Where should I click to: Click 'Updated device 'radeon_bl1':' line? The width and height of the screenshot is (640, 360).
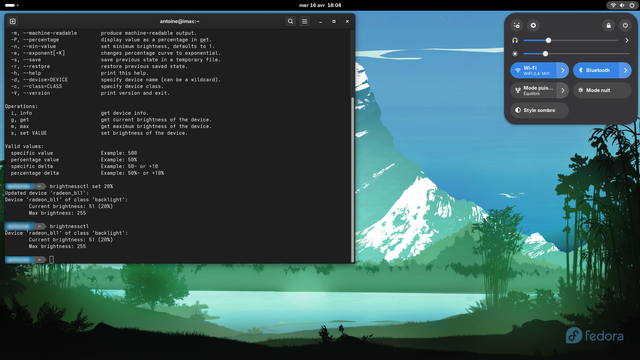[47, 193]
